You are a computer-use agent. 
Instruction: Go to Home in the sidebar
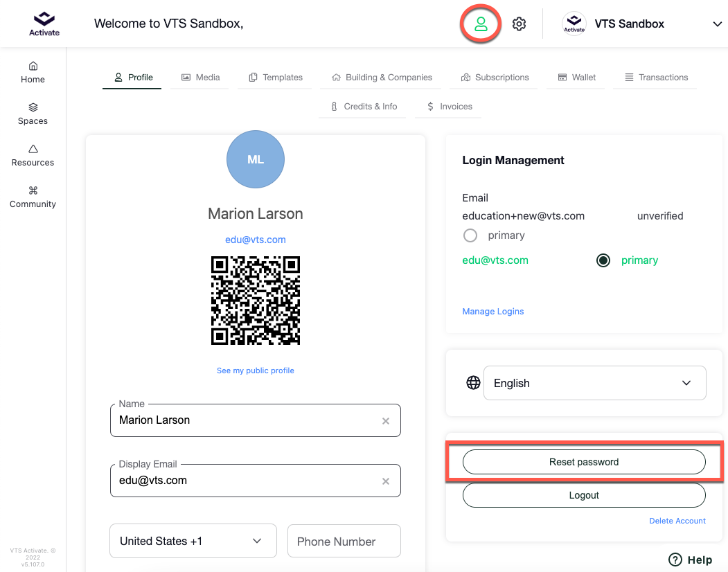[33, 73]
